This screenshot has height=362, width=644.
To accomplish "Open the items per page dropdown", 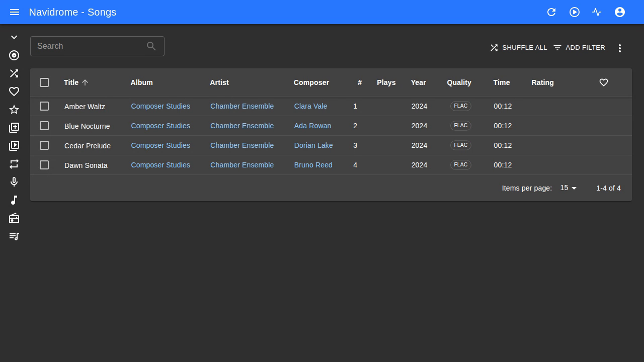I will click(569, 188).
